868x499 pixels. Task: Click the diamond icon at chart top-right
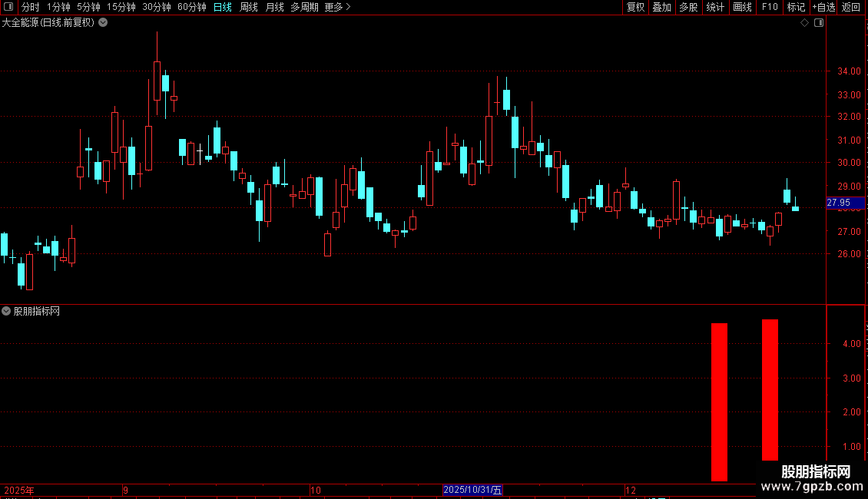(x=805, y=23)
